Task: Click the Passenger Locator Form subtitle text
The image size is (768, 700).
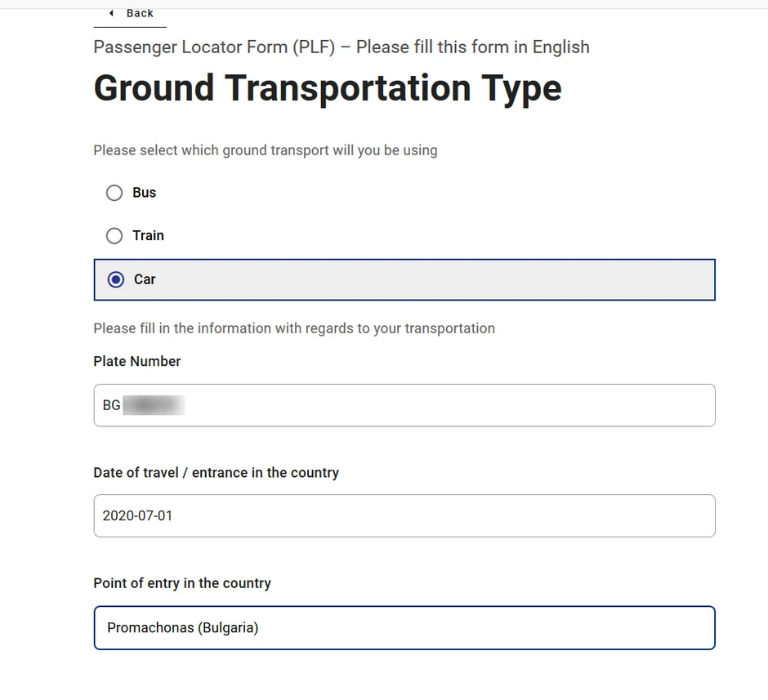Action: tap(341, 47)
